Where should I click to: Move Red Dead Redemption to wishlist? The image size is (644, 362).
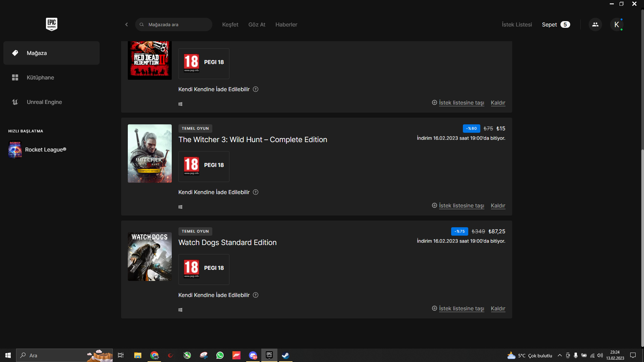458,103
